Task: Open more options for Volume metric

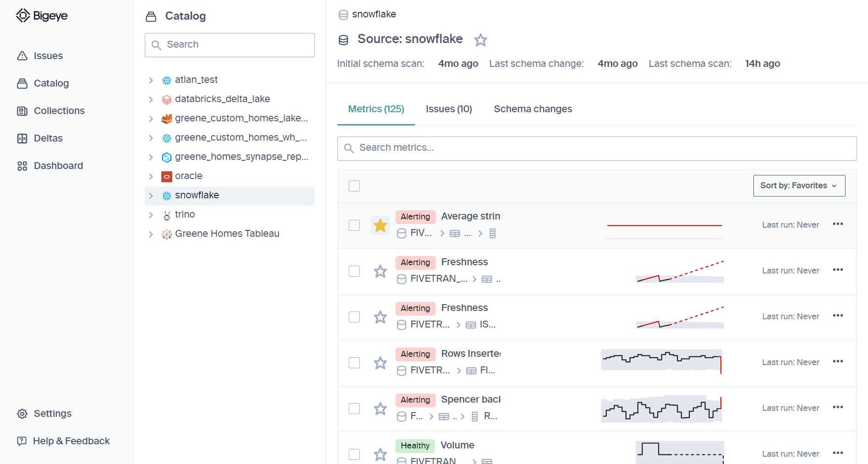Action: tap(838, 453)
